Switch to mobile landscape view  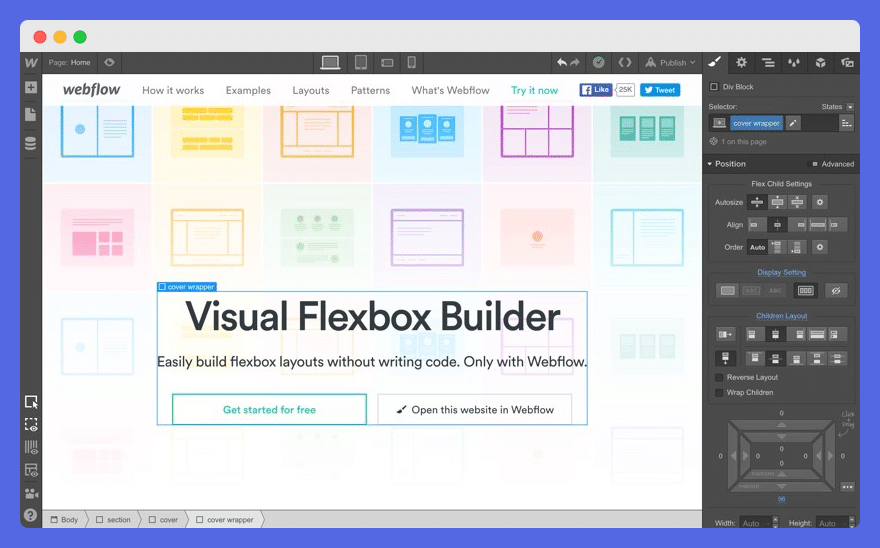(387, 63)
